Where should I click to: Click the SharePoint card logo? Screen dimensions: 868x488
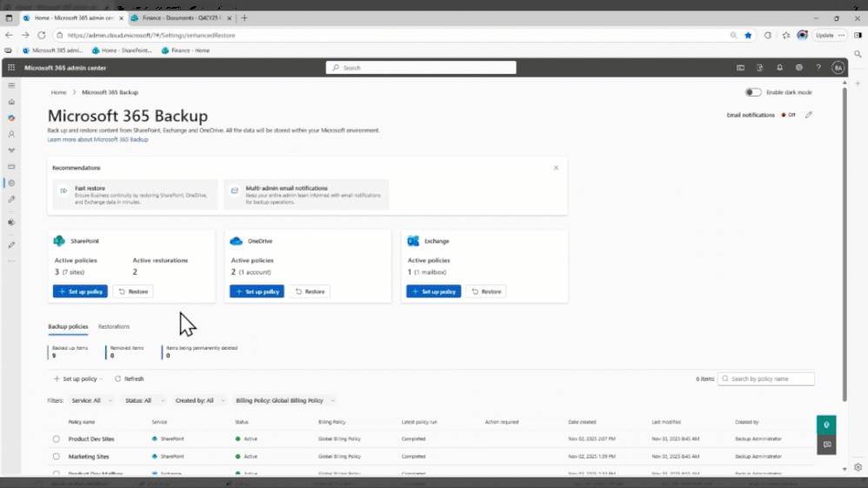pyautogui.click(x=59, y=241)
